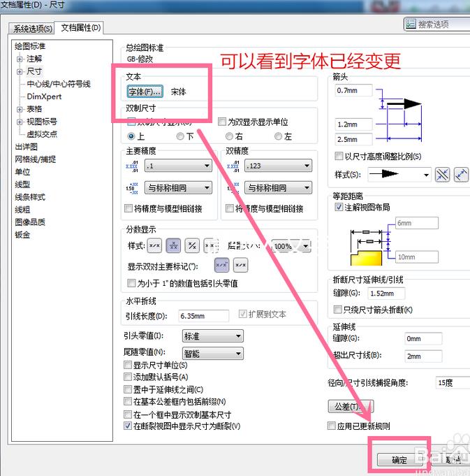Enable 显示尺寸单位 checkbox
This screenshot has width=470, height=476.
tap(128, 365)
